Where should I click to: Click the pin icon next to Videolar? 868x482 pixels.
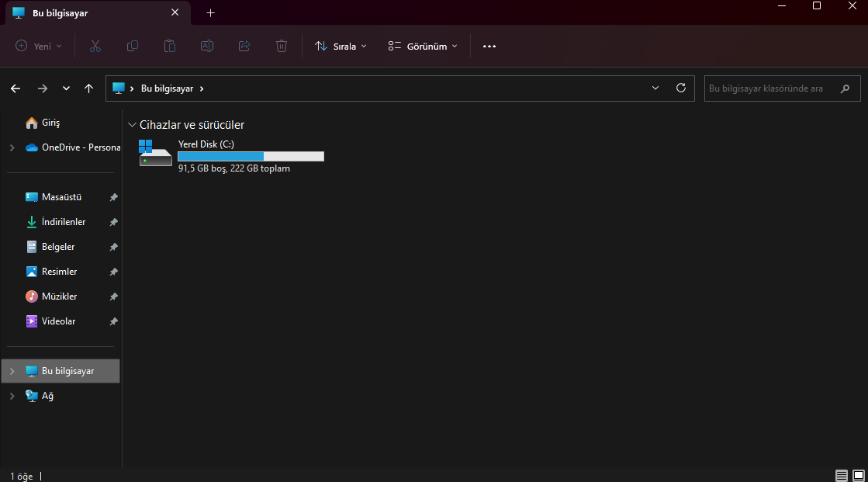click(x=113, y=322)
